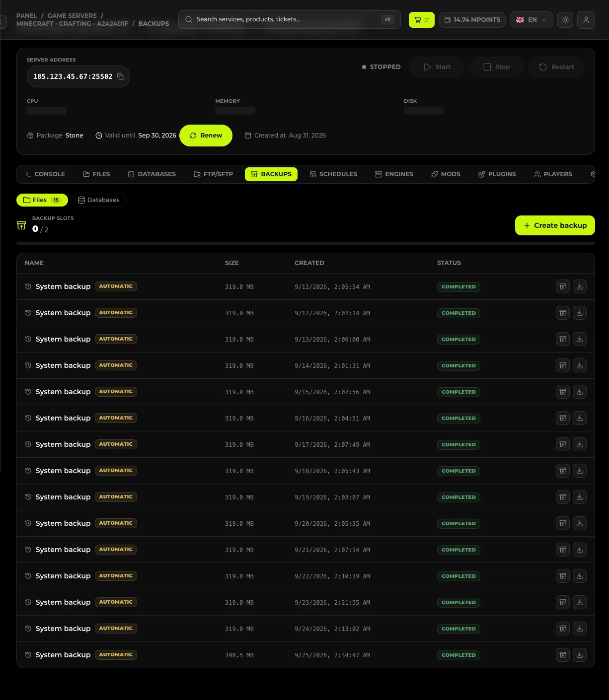Download the 9/11/2026 system backup
This screenshot has height=700, width=609.
580,286
